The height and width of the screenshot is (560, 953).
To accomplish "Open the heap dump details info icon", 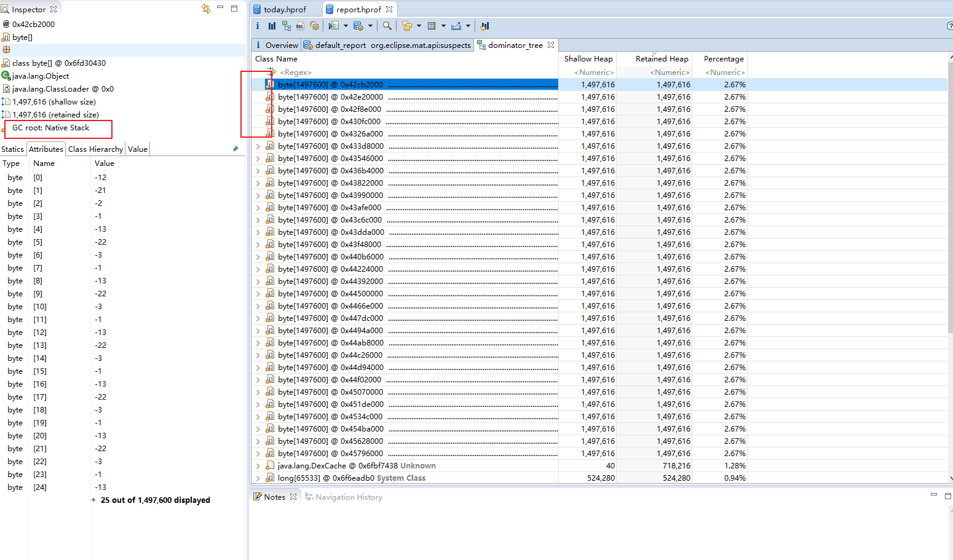I will [x=258, y=26].
